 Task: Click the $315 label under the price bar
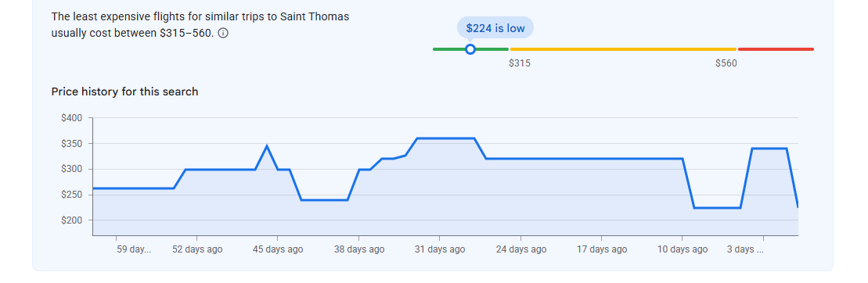[x=520, y=63]
